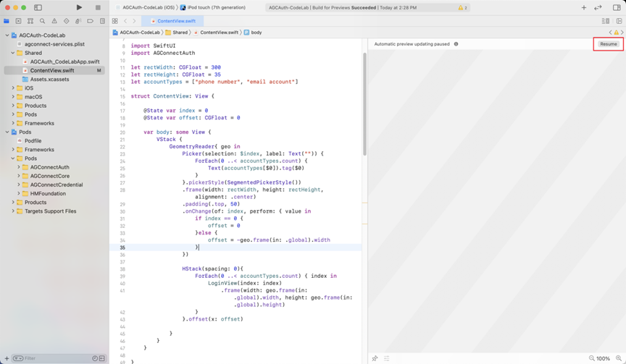The height and width of the screenshot is (364, 626).
Task: Toggle the navigator sidebar visibility
Action: (38, 7)
